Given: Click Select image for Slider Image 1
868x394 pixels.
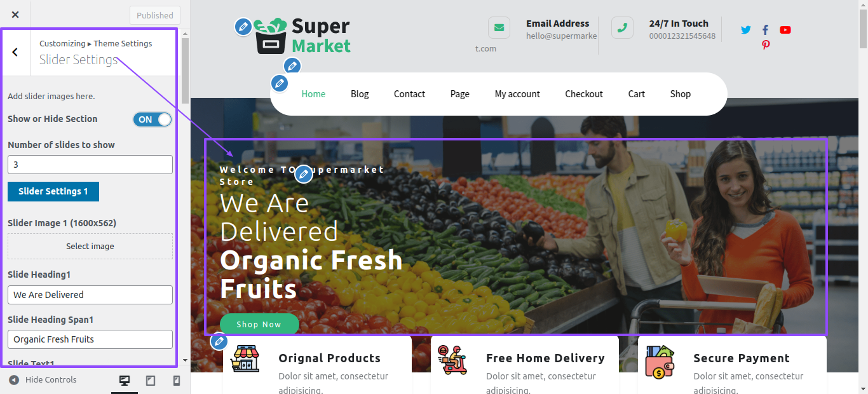Looking at the screenshot, I should tap(90, 246).
